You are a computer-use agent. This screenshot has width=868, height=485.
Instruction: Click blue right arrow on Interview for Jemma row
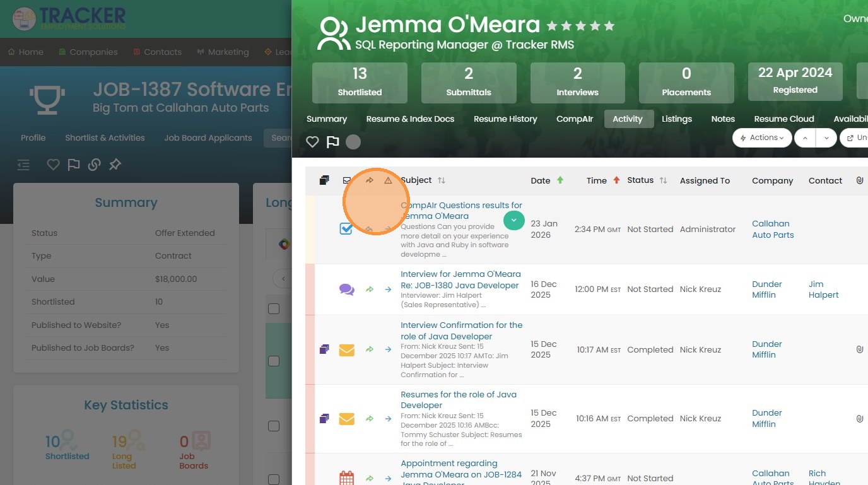point(388,289)
